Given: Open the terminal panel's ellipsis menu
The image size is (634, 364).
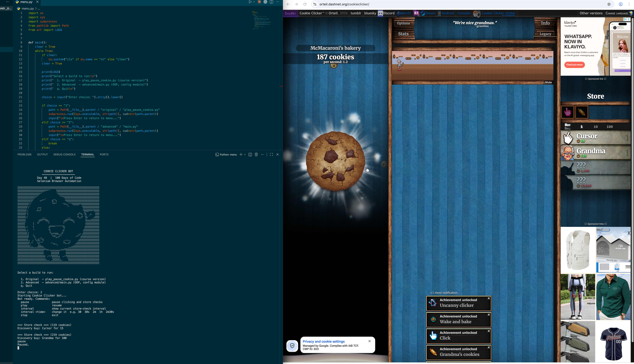Looking at the screenshot, I should coord(262,155).
